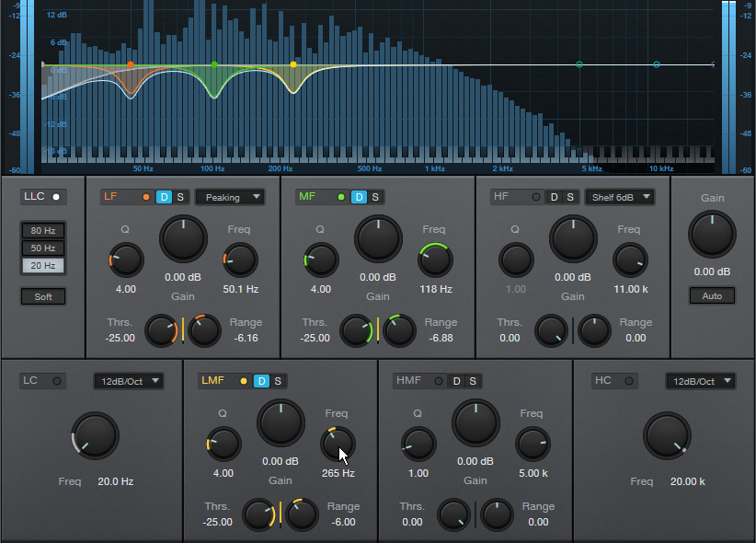This screenshot has height=543, width=756.
Task: Click the LMF frequency value 265 Hz
Action: (x=338, y=473)
